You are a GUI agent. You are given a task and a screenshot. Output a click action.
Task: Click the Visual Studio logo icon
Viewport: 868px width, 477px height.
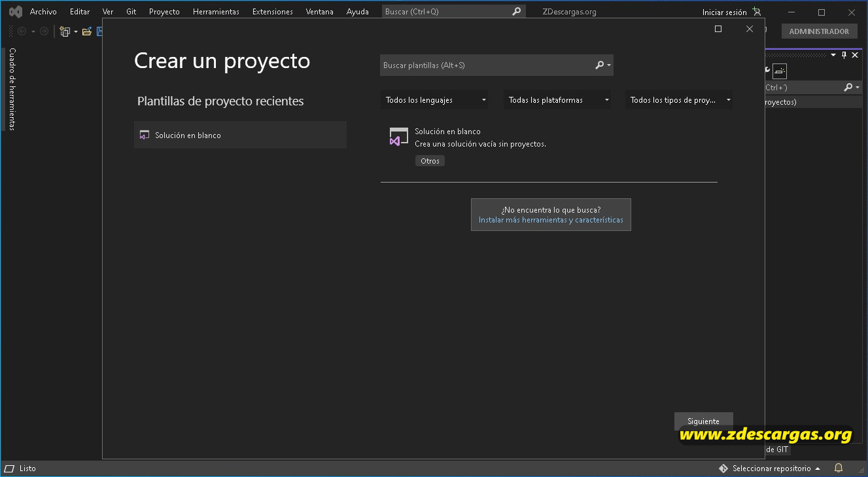(x=16, y=12)
